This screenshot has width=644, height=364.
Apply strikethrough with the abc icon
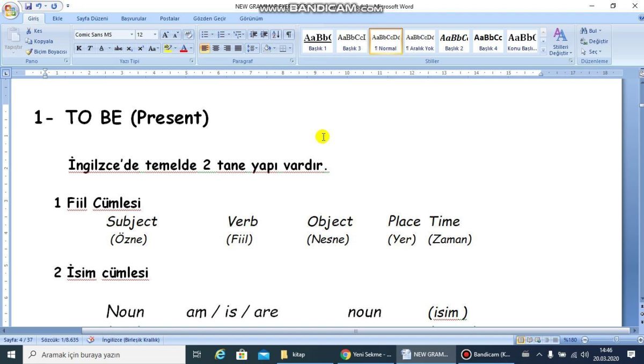click(118, 48)
